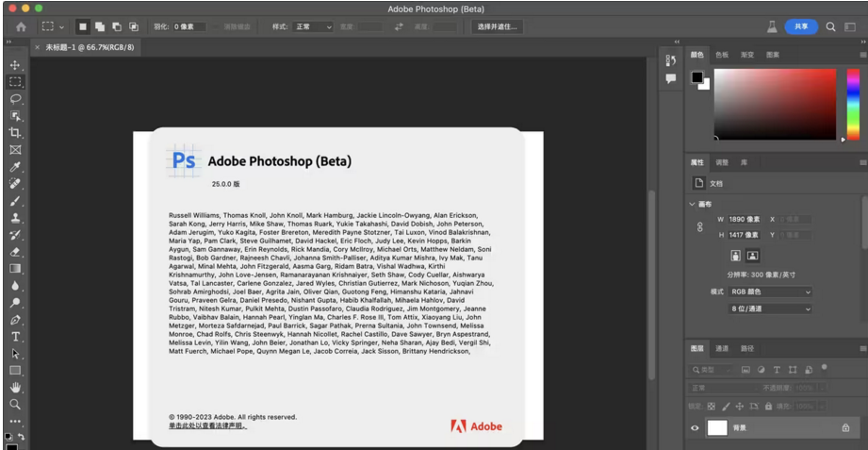Image resolution: width=868 pixels, height=450 pixels.
Task: Select the Spot Healing Brush tool
Action: (15, 183)
